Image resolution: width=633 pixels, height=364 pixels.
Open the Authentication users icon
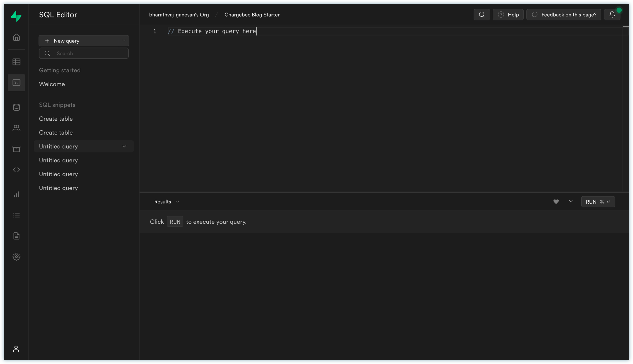17,128
